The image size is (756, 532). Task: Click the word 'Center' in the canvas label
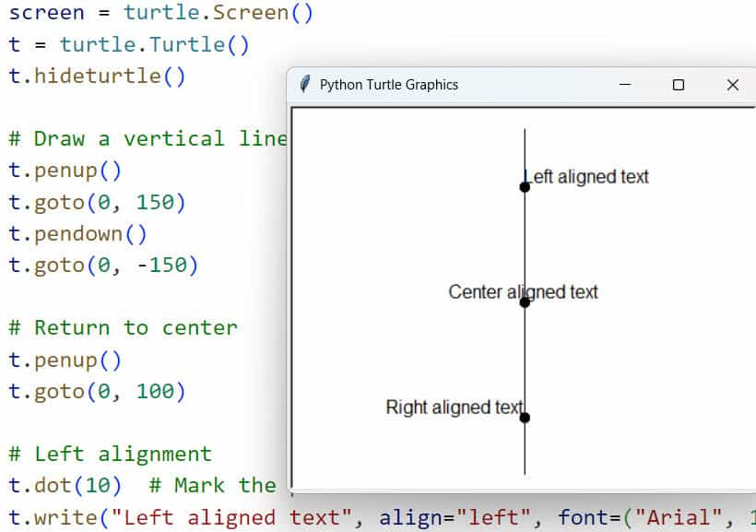(475, 292)
